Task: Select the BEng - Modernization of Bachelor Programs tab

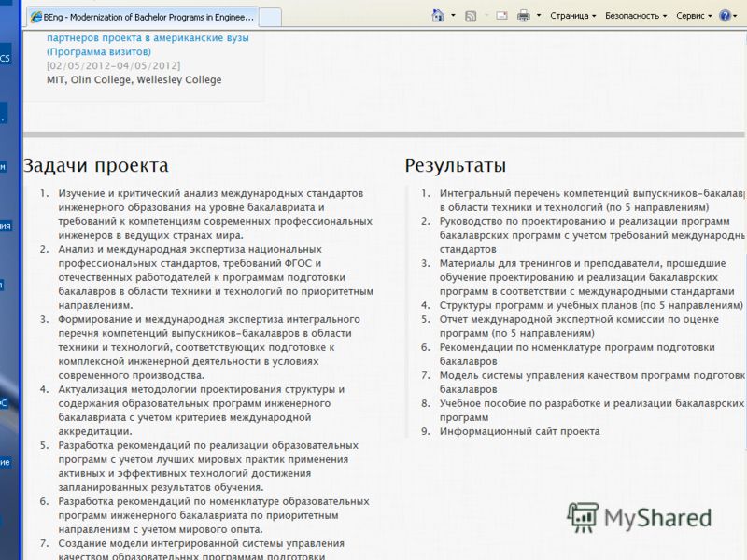Action: coord(143,17)
